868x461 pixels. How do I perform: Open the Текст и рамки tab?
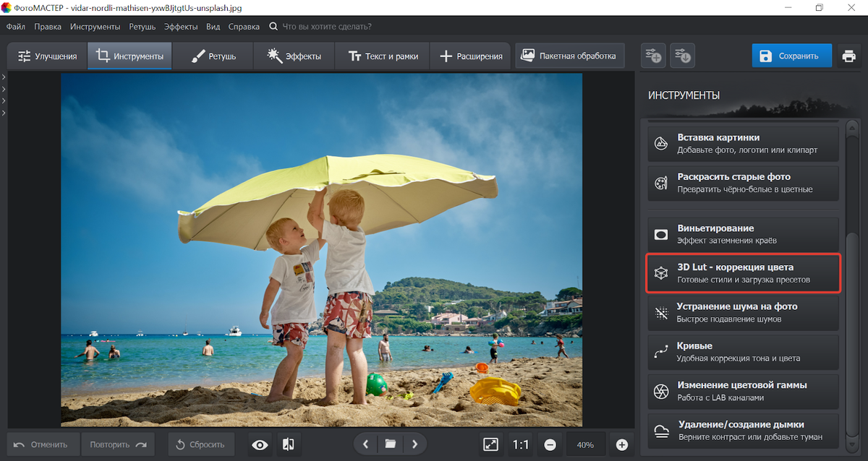click(382, 56)
